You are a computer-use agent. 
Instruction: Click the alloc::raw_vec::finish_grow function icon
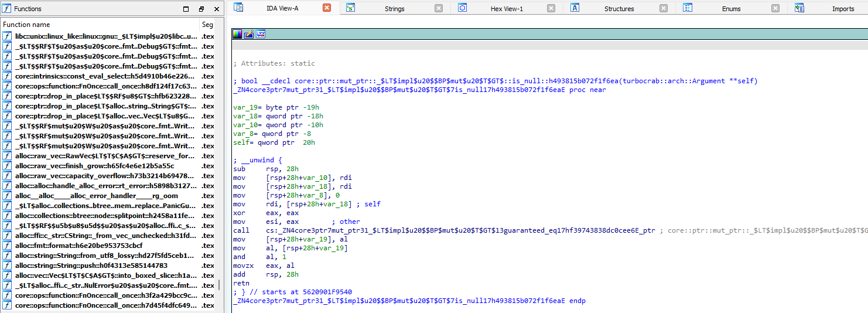point(7,166)
